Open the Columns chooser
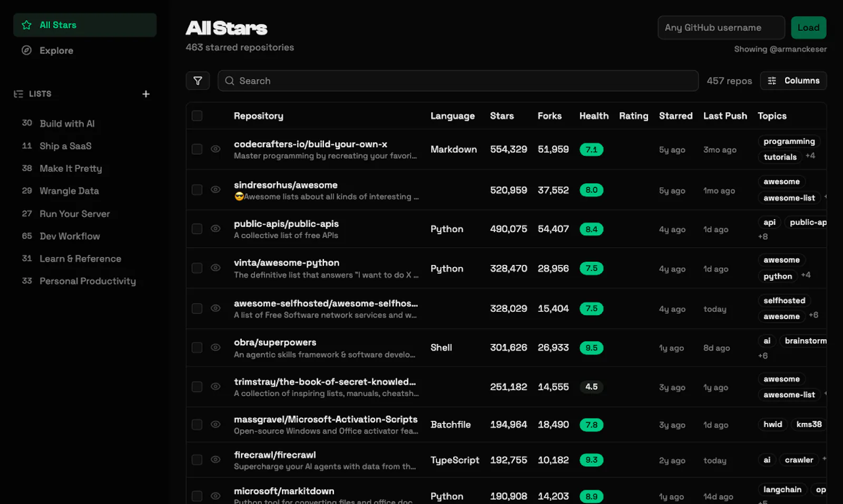Image resolution: width=843 pixels, height=504 pixels. [x=793, y=81]
